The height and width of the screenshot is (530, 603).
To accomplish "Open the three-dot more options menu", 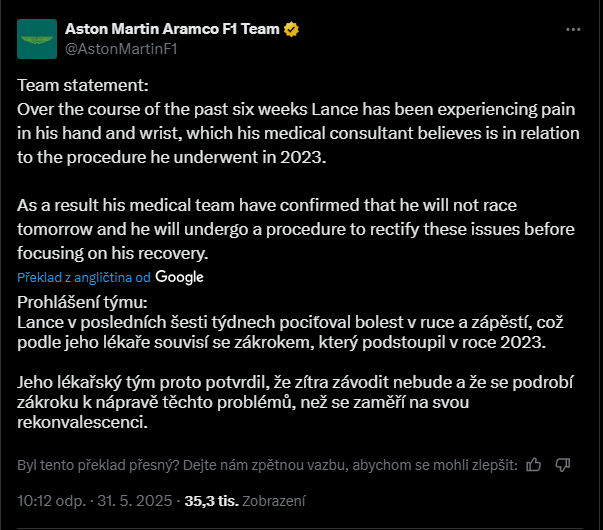I will click(573, 30).
